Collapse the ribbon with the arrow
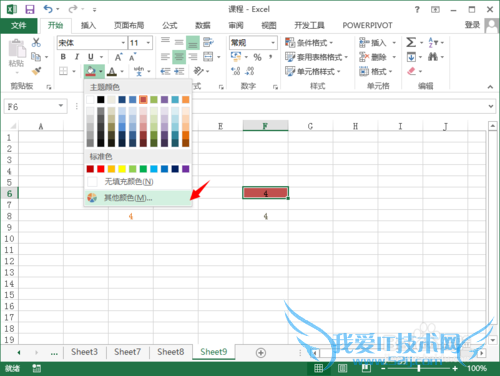This screenshot has width=500, height=376. point(490,87)
